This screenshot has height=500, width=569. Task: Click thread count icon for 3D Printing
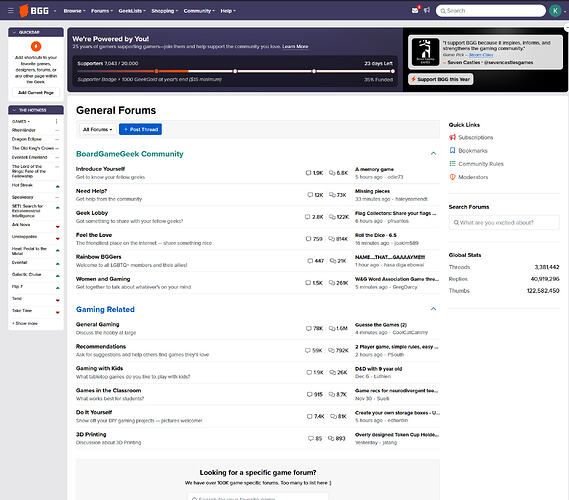(311, 438)
